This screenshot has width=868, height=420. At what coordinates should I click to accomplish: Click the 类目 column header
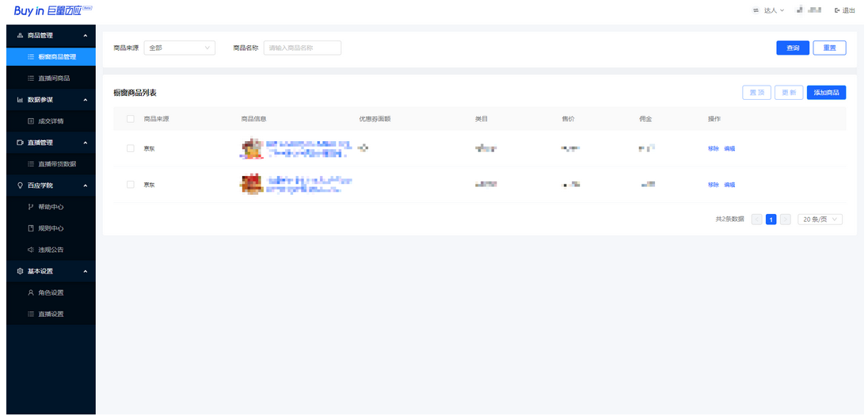pos(481,119)
